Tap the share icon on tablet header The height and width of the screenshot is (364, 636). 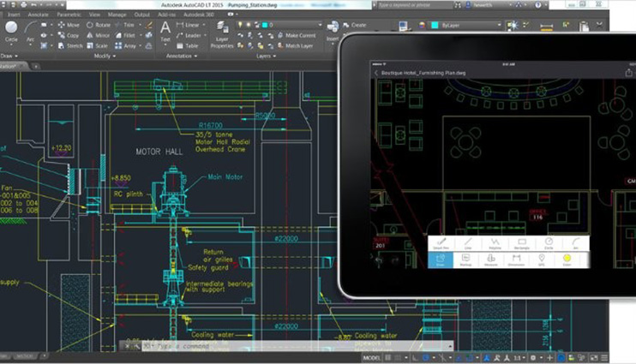pos(628,73)
